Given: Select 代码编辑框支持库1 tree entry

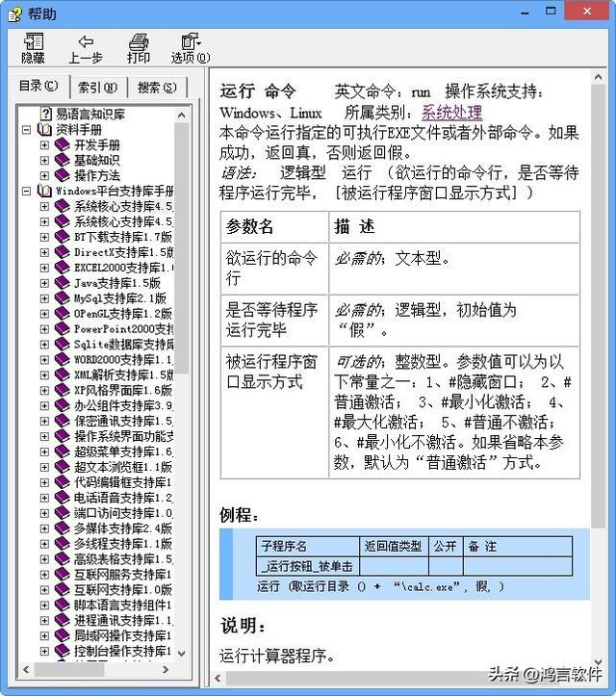Looking at the screenshot, I should tap(122, 482).
